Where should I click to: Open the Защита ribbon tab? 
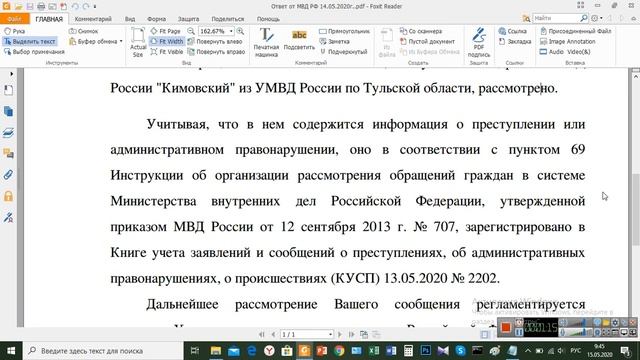click(x=188, y=19)
